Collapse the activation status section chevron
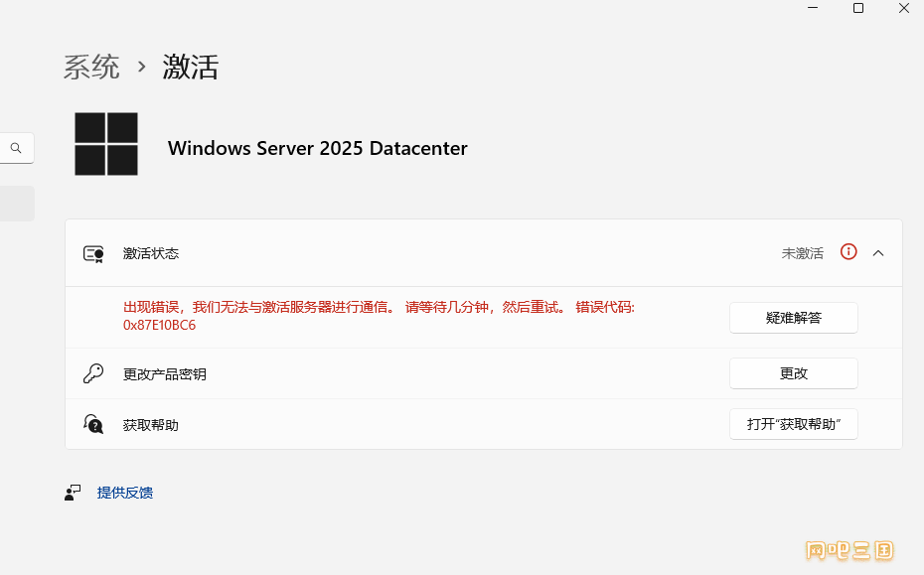 click(878, 253)
